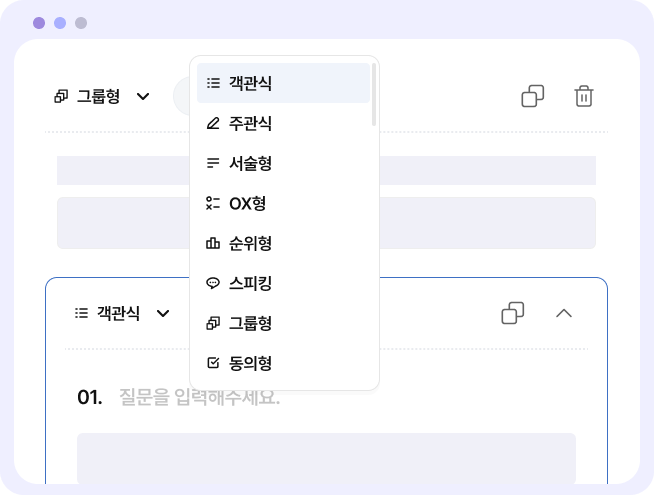Viewport: 654px width, 495px height.
Task: Delete the group with trash icon
Action: [x=584, y=96]
